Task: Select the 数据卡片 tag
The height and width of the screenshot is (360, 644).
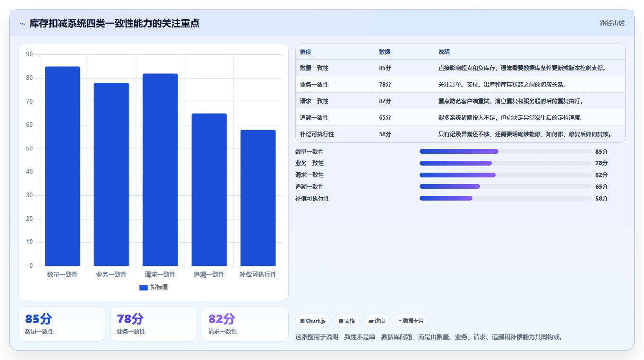Action: pyautogui.click(x=411, y=321)
